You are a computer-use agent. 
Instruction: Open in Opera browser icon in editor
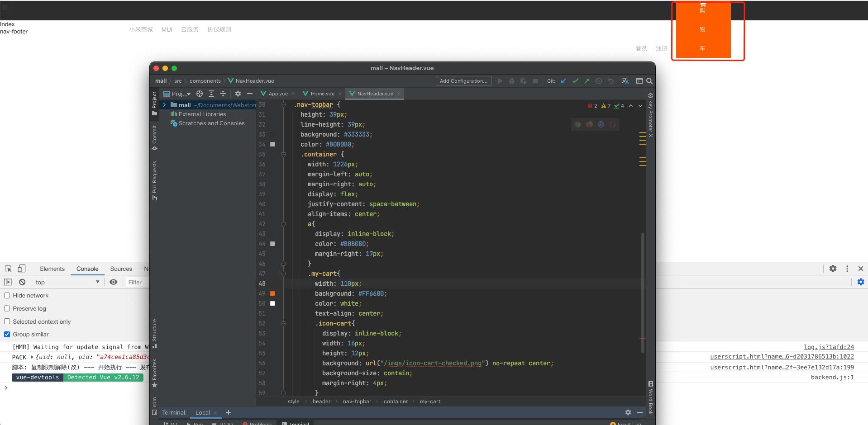(x=613, y=124)
